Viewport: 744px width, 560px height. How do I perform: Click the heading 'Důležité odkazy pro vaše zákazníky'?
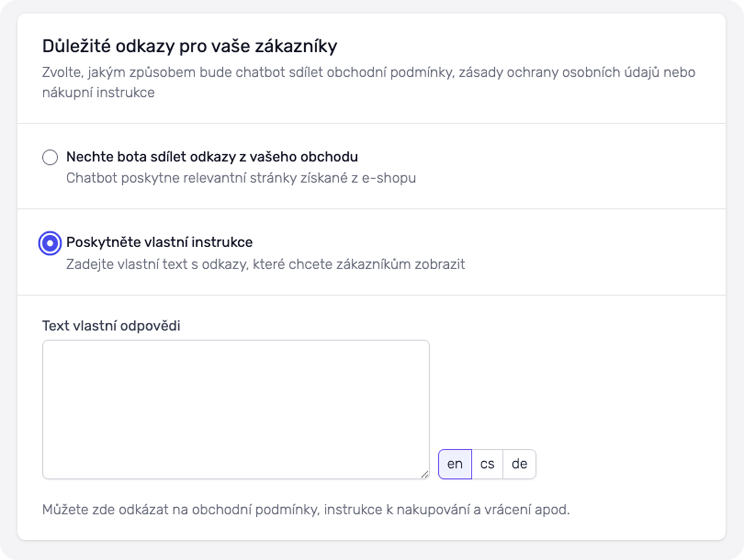[190, 46]
